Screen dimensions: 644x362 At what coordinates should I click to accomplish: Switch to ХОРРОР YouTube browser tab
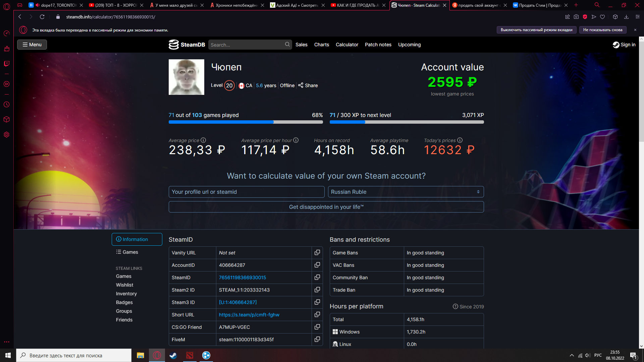click(x=116, y=5)
